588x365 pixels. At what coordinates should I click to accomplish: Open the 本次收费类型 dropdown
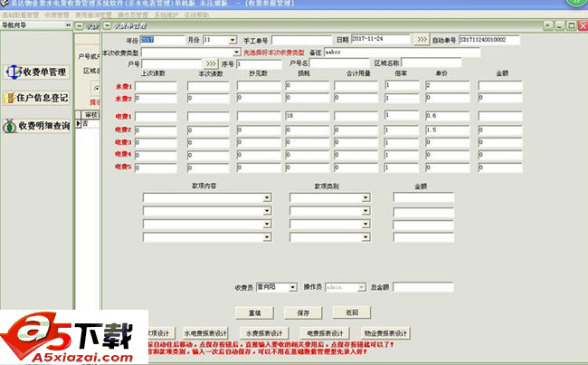236,53
